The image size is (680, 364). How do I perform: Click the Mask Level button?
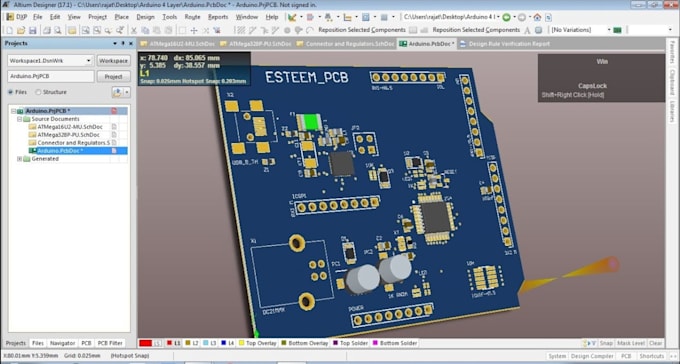631,343
